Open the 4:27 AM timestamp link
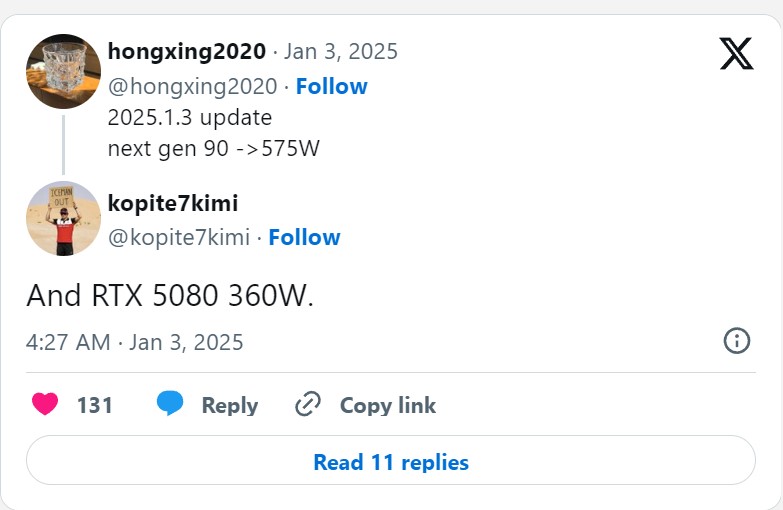Image resolution: width=783 pixels, height=510 pixels. click(134, 343)
